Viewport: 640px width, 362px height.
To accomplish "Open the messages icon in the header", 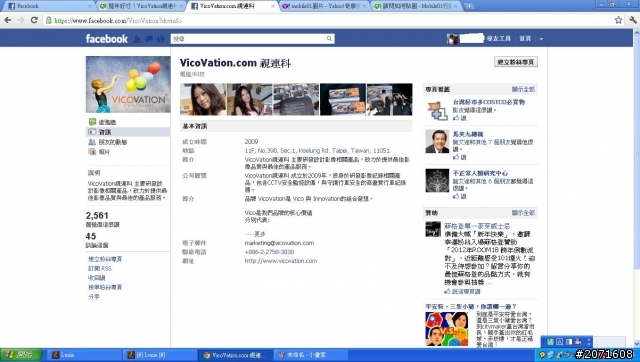I will [149, 39].
